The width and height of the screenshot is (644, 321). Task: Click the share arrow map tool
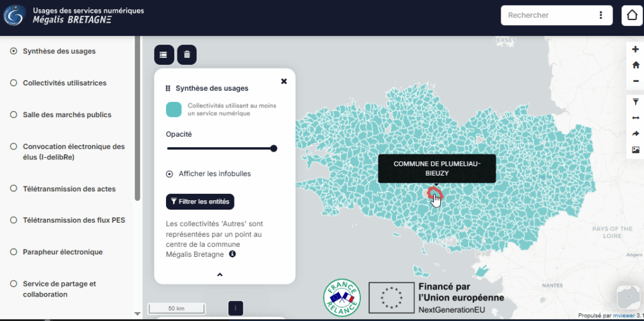tap(635, 133)
